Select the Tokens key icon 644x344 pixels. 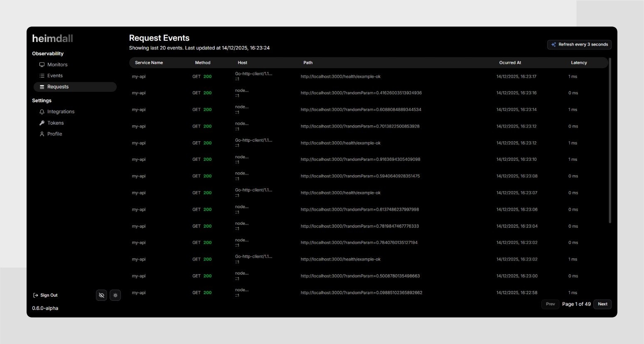(42, 123)
